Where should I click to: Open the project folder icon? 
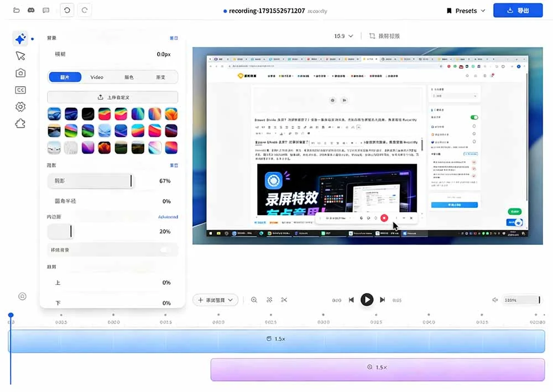(x=16, y=10)
